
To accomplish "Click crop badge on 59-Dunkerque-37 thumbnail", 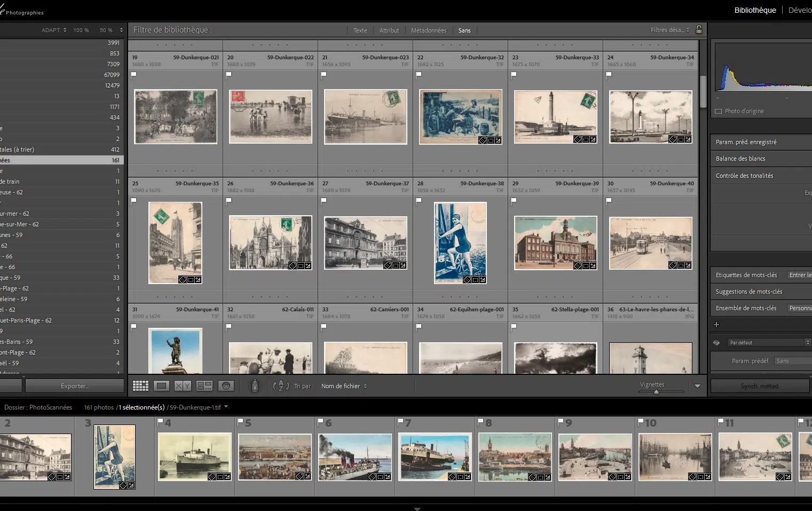I will (x=396, y=265).
